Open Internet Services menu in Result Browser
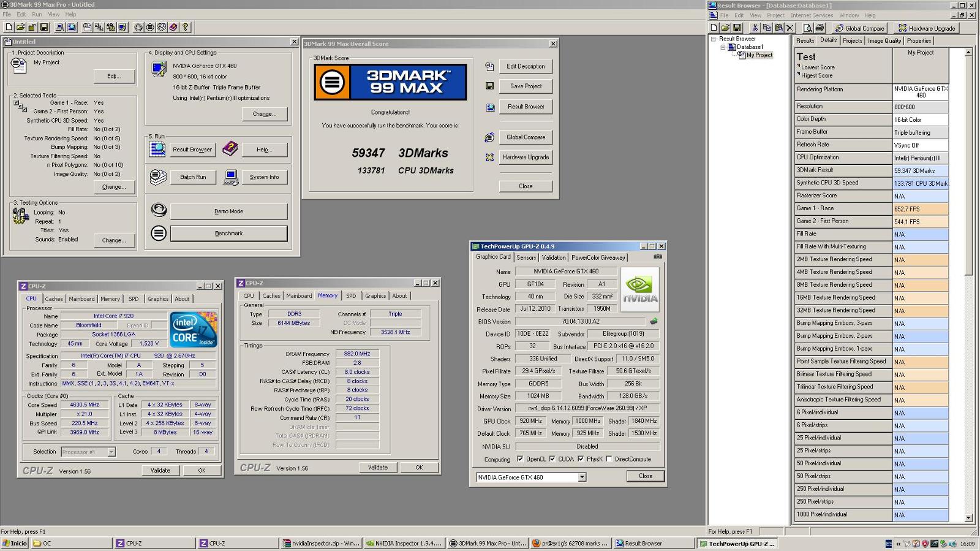This screenshot has width=980, height=551. click(x=812, y=15)
